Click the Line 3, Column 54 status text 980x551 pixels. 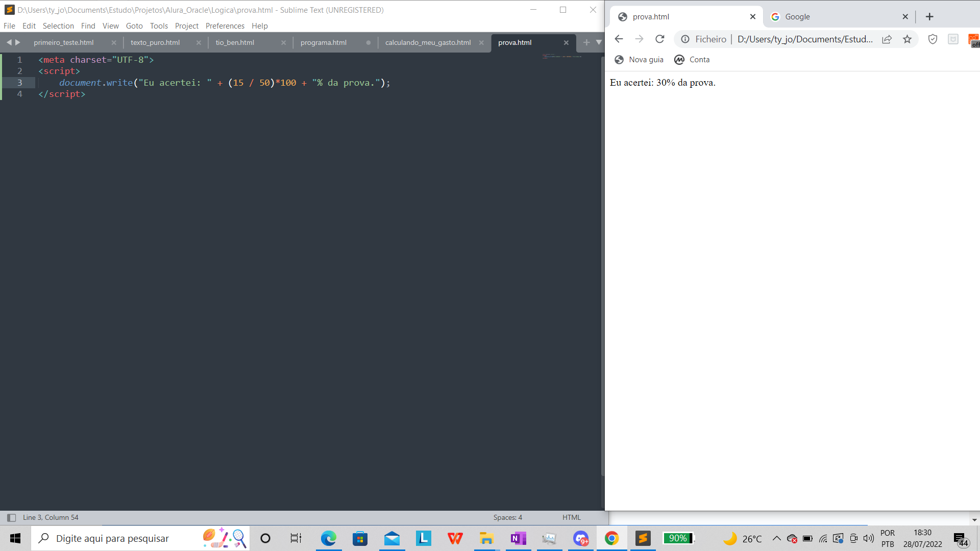[x=51, y=517]
